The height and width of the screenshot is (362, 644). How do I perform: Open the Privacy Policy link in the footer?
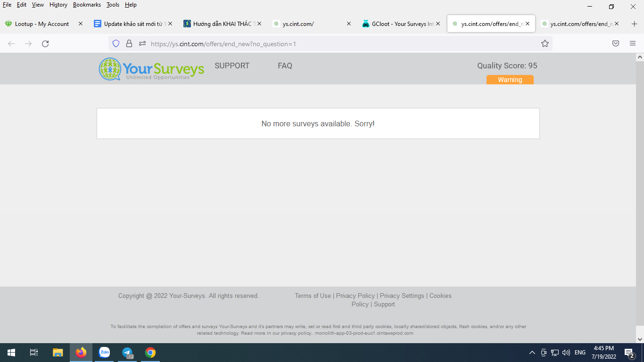click(x=355, y=296)
